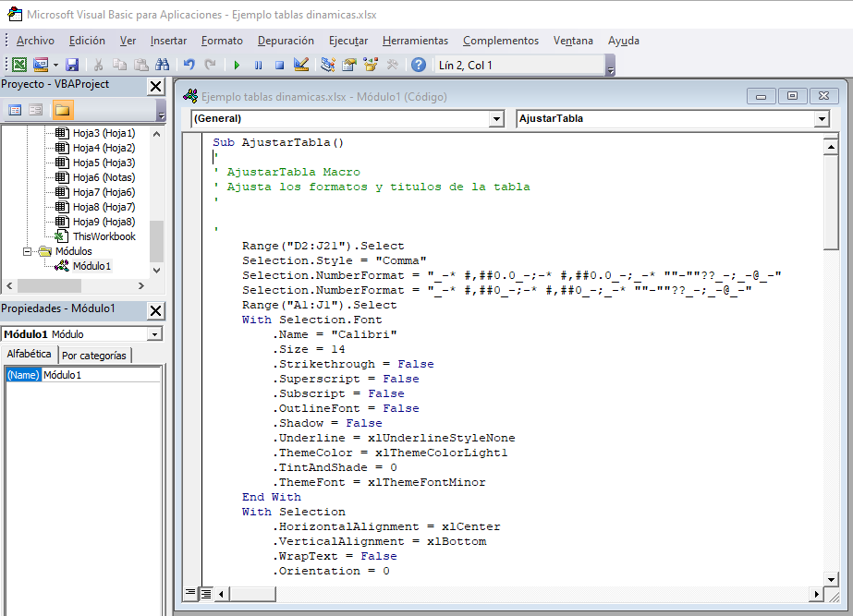Open the Properties Window toolbar icon
The height and width of the screenshot is (616, 853).
(x=348, y=65)
